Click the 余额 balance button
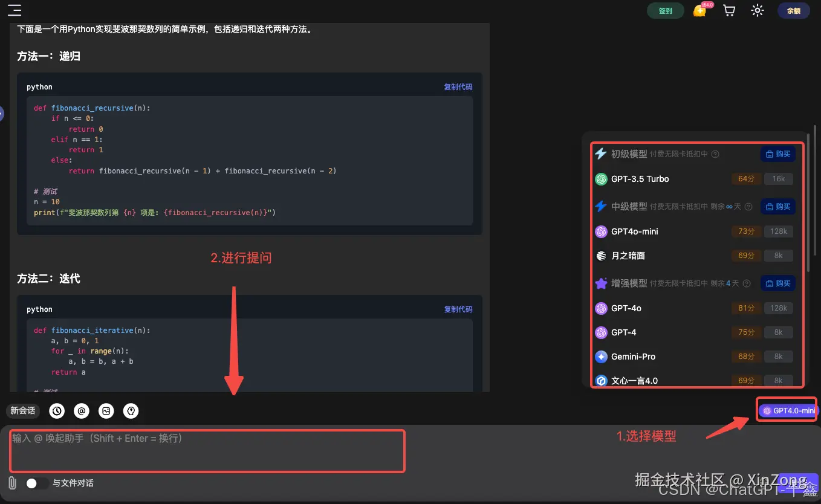821x504 pixels. click(793, 10)
